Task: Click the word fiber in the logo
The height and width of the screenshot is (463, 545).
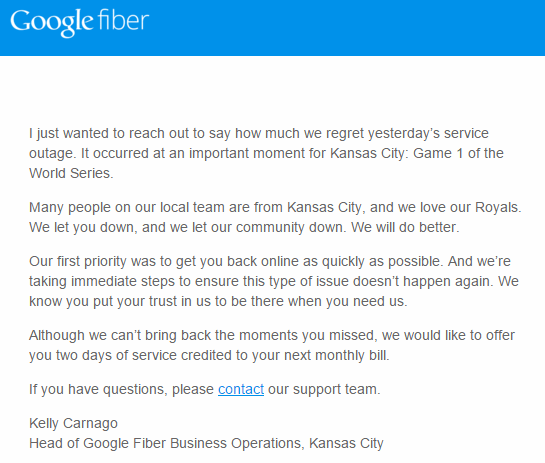Action: click(x=123, y=20)
